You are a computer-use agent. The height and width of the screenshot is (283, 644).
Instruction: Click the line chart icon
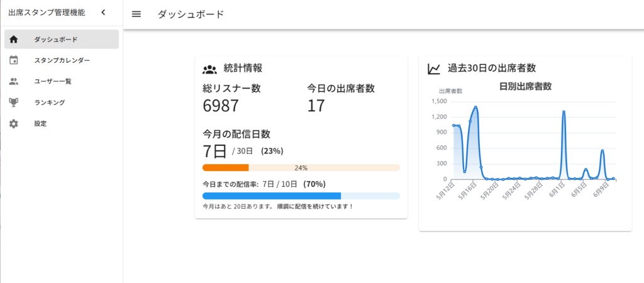tap(434, 69)
